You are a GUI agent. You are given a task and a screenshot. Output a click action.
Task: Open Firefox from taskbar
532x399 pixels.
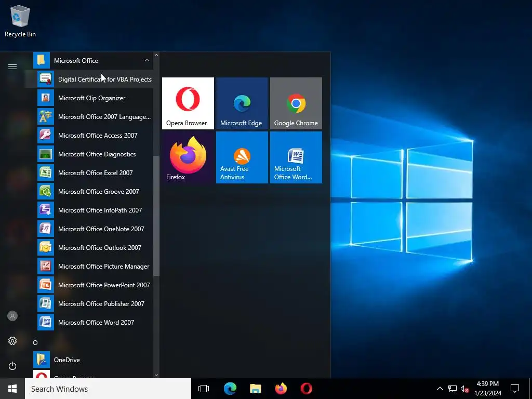pos(281,389)
